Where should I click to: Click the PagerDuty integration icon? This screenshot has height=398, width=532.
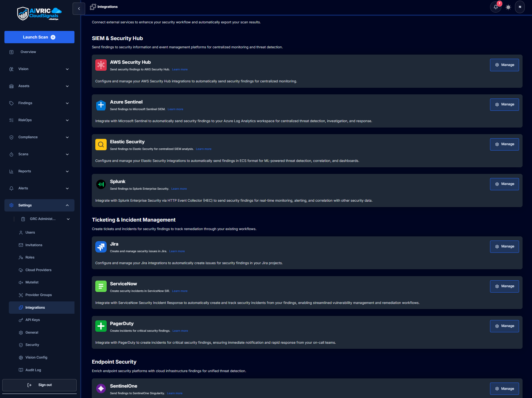tap(101, 326)
